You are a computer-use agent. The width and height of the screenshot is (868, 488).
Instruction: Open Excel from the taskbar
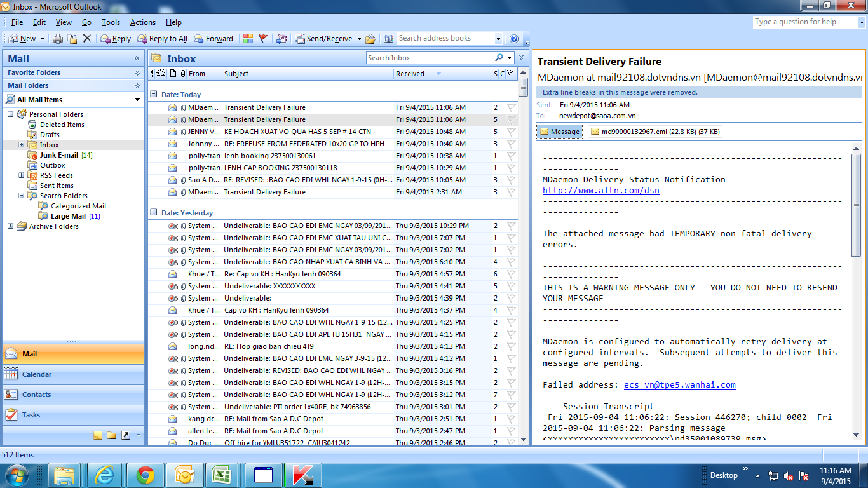click(221, 475)
